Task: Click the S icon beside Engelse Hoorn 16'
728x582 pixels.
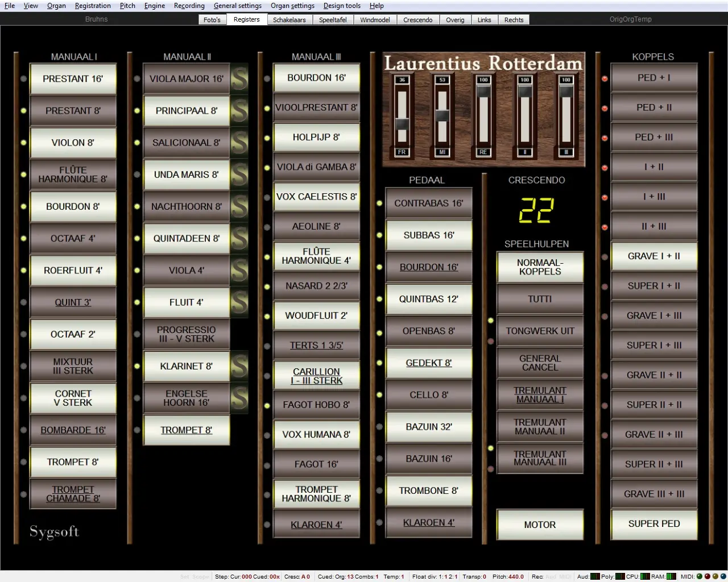Action: point(239,398)
